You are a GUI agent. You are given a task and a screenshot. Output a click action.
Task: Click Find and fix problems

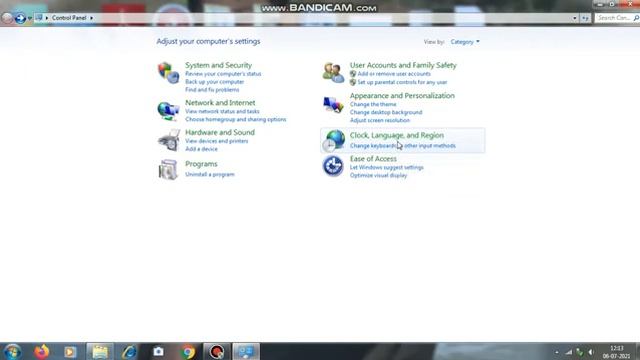(212, 90)
